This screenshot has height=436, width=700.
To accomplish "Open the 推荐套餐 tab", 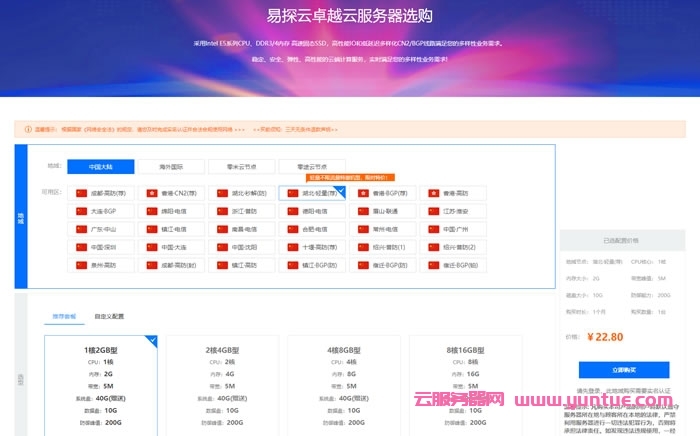I will pyautogui.click(x=64, y=316).
